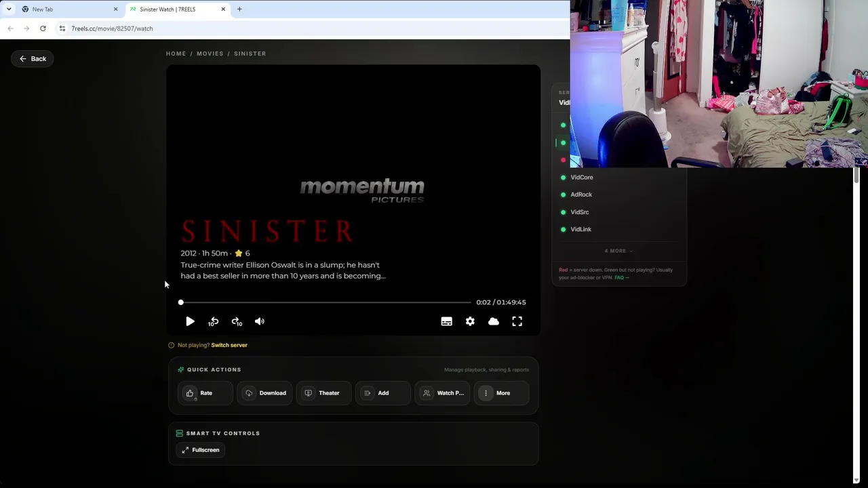Image resolution: width=868 pixels, height=488 pixels.
Task: Enable Theater mode
Action: tap(323, 393)
